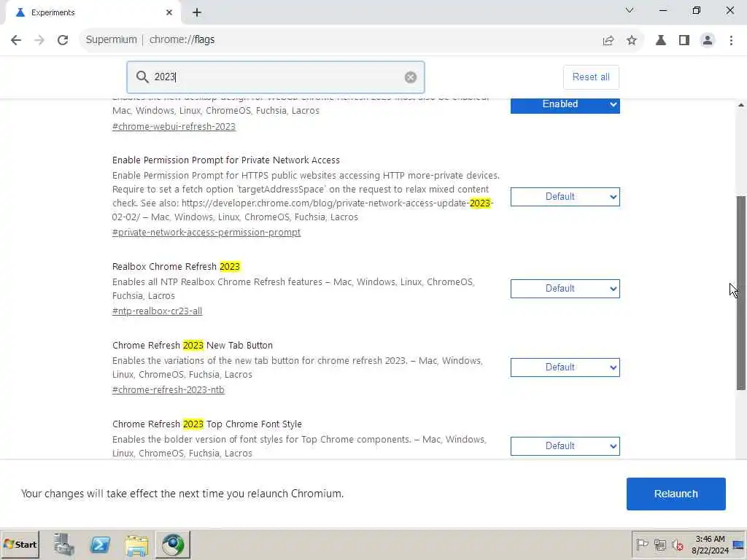747x560 pixels.
Task: Click the search magnifier icon in flags box
Action: (x=142, y=77)
